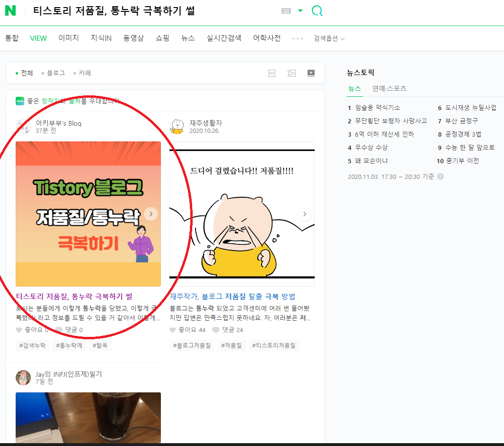Select the 전체 filter option
This screenshot has width=504, height=446.
(24, 73)
